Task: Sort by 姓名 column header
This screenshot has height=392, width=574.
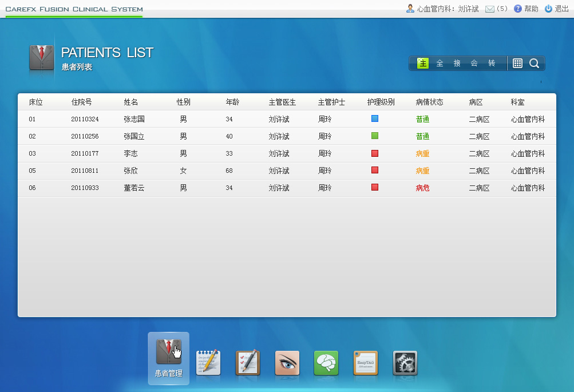Action: 130,102
